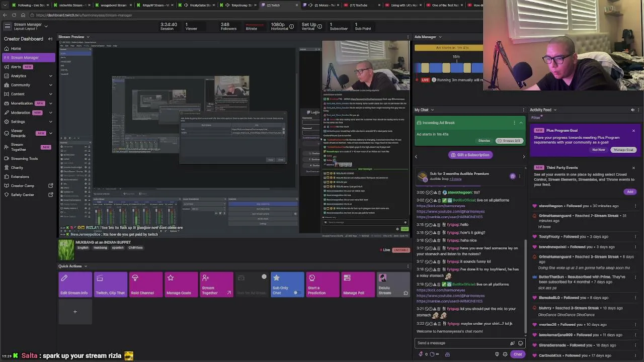
Task: Add a new quick action tile
Action: 75,312
